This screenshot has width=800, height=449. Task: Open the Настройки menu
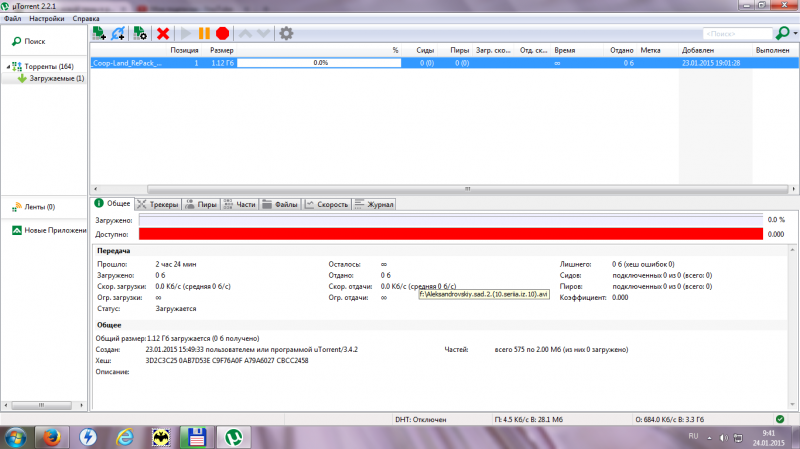(46, 18)
